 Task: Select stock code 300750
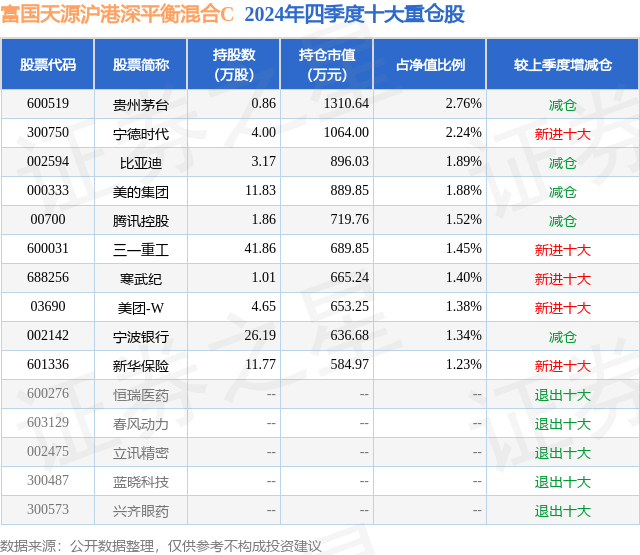(48, 133)
